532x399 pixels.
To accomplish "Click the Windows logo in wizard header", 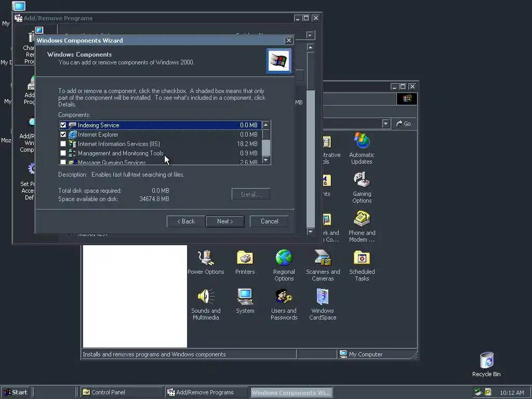I will click(x=278, y=61).
